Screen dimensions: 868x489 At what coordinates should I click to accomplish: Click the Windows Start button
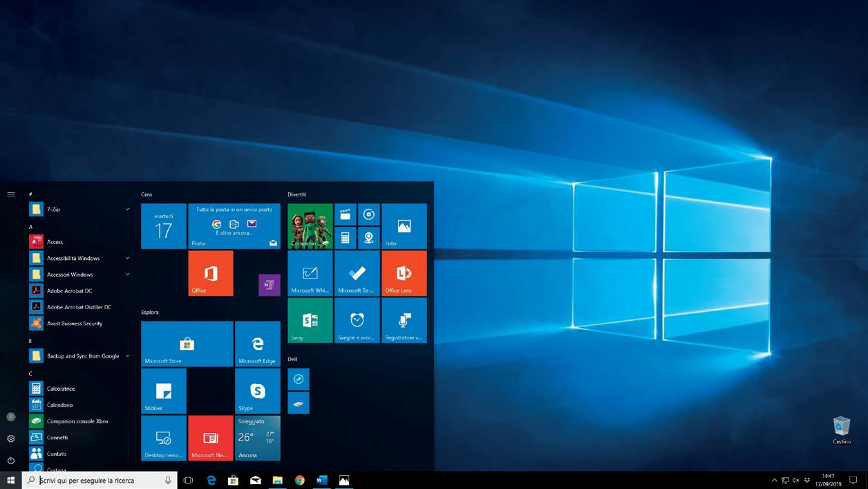click(x=10, y=480)
